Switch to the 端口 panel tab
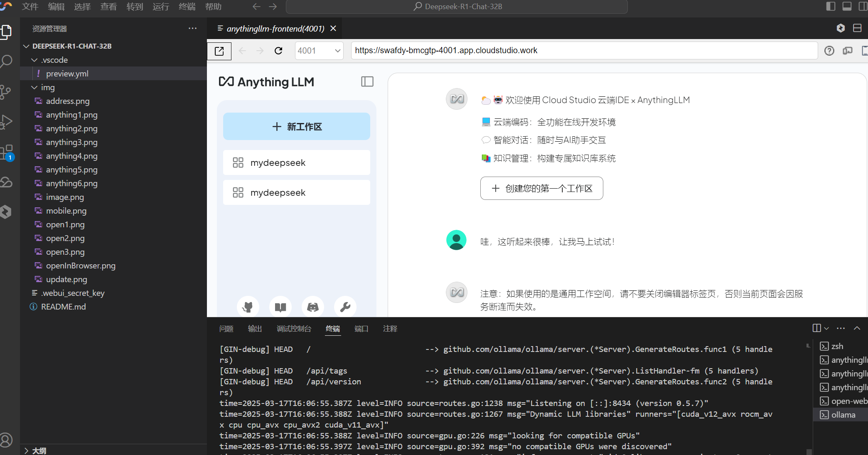Image resolution: width=868 pixels, height=455 pixels. [x=361, y=329]
